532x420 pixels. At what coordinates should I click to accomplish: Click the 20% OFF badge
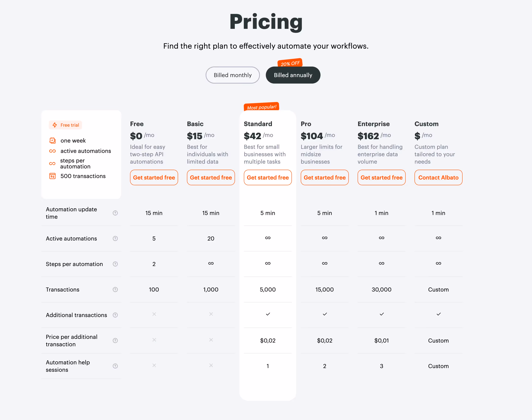pos(290,63)
